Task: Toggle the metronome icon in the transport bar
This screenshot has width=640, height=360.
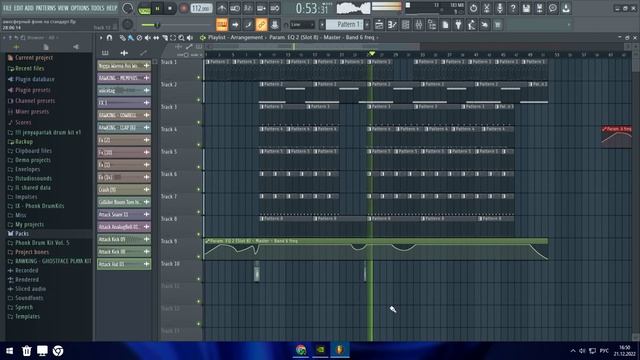Action: 222,8
